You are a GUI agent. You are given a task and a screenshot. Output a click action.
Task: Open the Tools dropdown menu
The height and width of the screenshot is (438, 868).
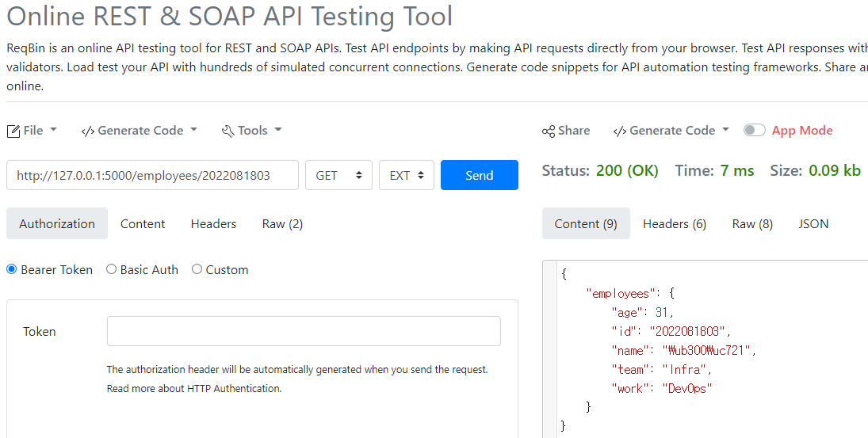[252, 131]
